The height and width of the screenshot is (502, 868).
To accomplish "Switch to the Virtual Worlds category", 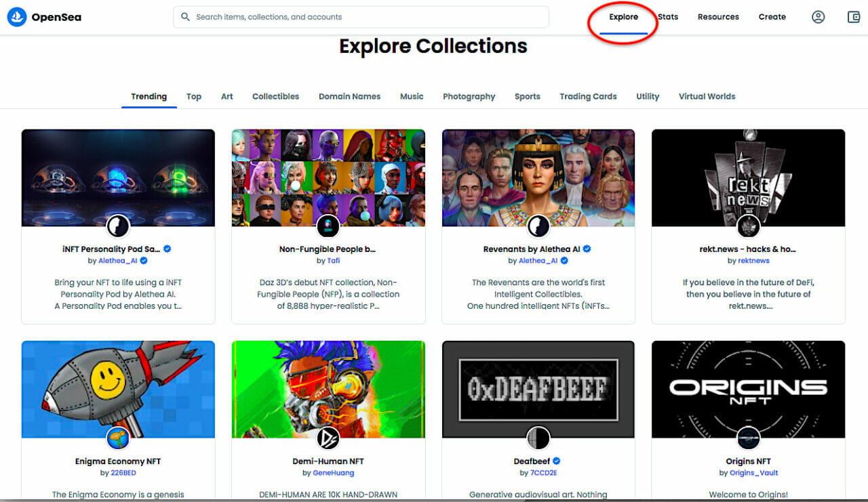I will tap(707, 96).
